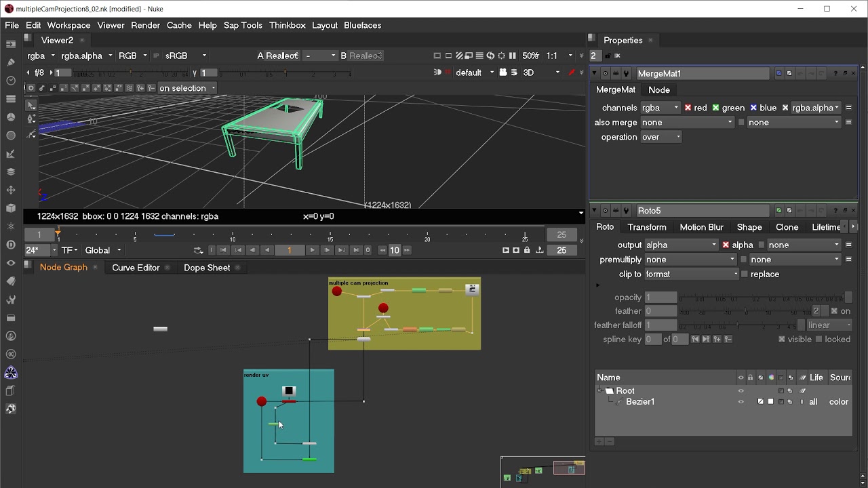The height and width of the screenshot is (488, 868).
Task: Open the operation dropdown set to over
Action: tap(661, 137)
